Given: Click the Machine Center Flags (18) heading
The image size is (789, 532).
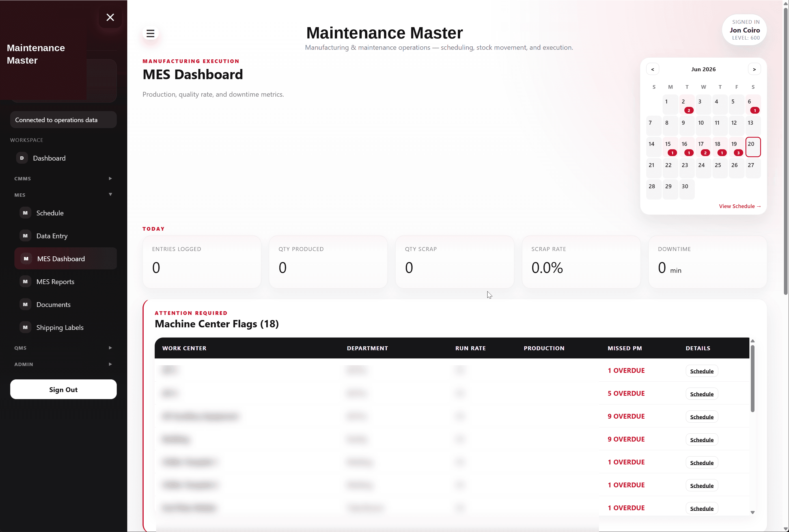Looking at the screenshot, I should point(217,324).
